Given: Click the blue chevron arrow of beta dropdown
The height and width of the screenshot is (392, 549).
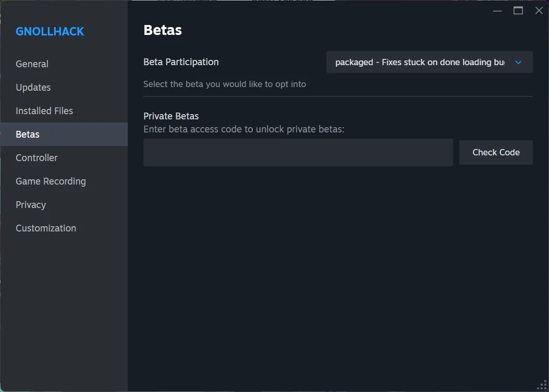Looking at the screenshot, I should (x=518, y=63).
